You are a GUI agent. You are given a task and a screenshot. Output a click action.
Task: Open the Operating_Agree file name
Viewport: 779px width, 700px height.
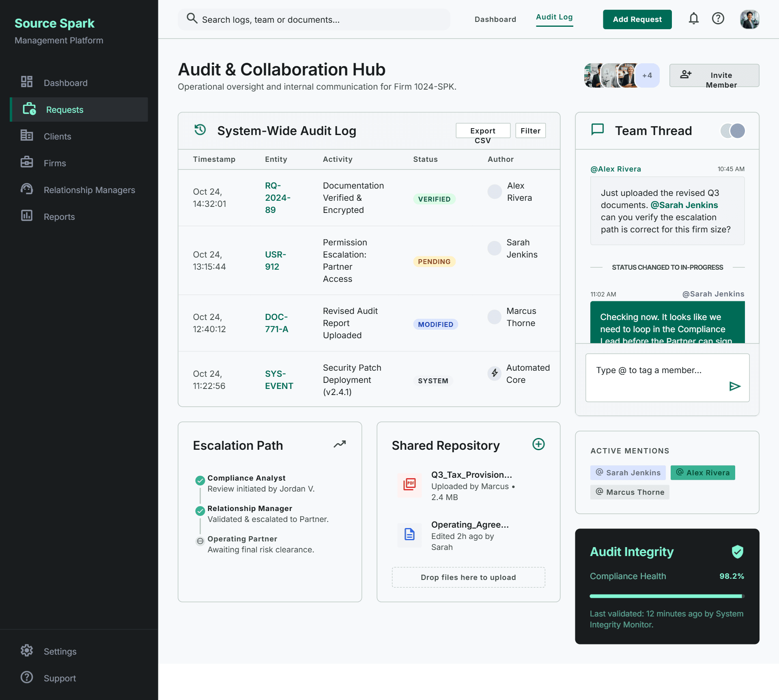pos(470,524)
